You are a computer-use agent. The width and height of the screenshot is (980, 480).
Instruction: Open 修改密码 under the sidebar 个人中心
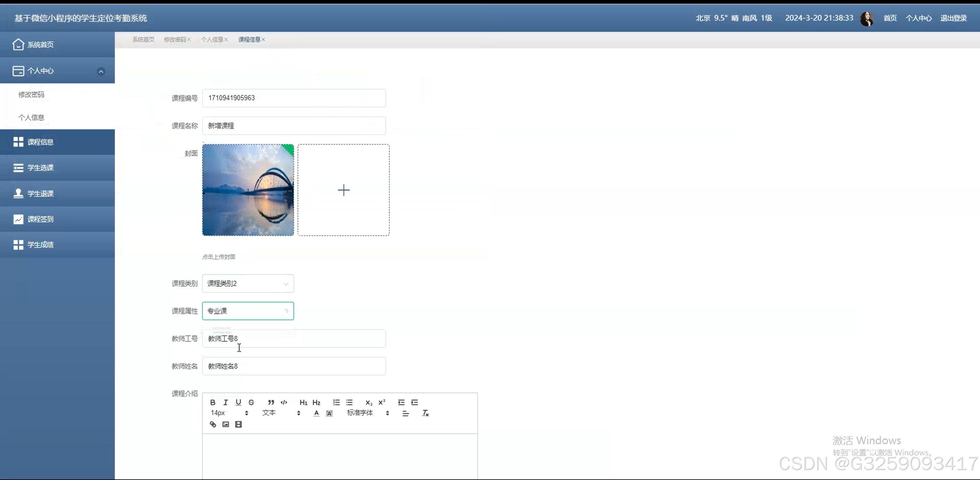click(31, 94)
